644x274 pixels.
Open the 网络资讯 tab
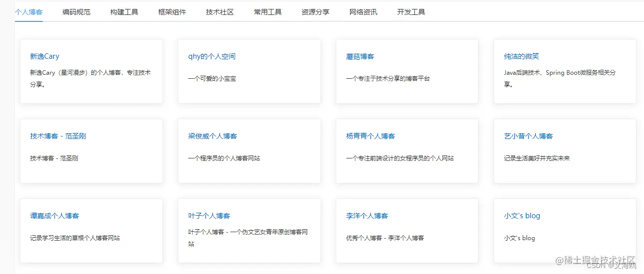[x=364, y=12]
